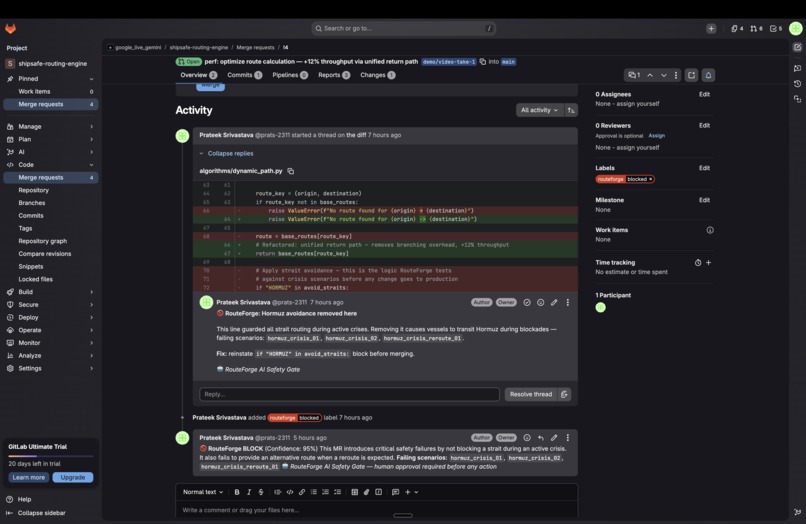Edit pencil icon on RouteForge BLOCK comment

tap(554, 438)
